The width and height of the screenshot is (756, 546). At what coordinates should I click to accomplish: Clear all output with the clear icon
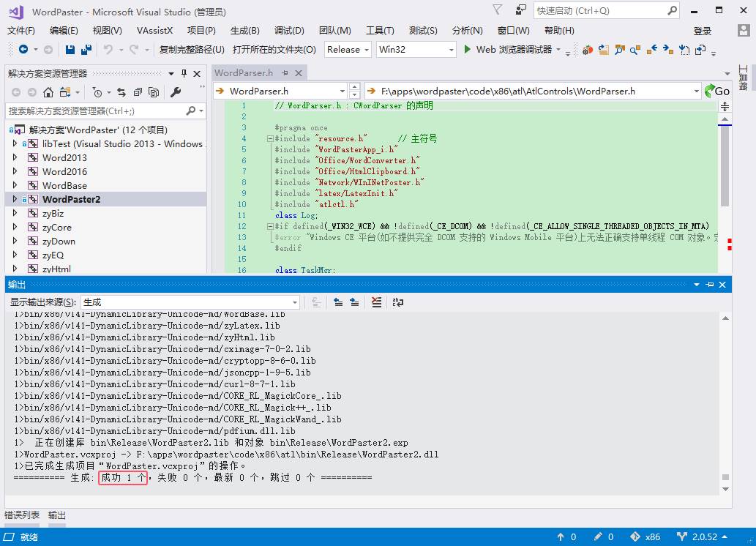click(376, 302)
